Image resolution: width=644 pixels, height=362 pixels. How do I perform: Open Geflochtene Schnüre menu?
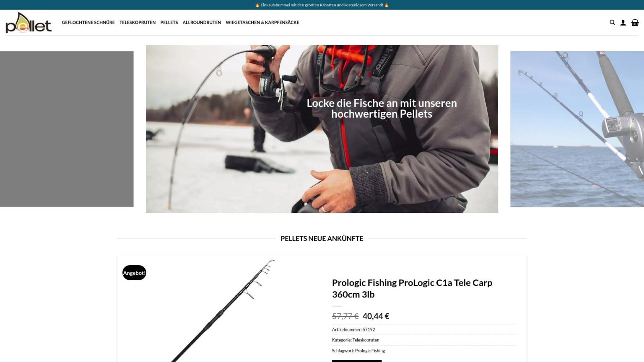click(x=88, y=23)
